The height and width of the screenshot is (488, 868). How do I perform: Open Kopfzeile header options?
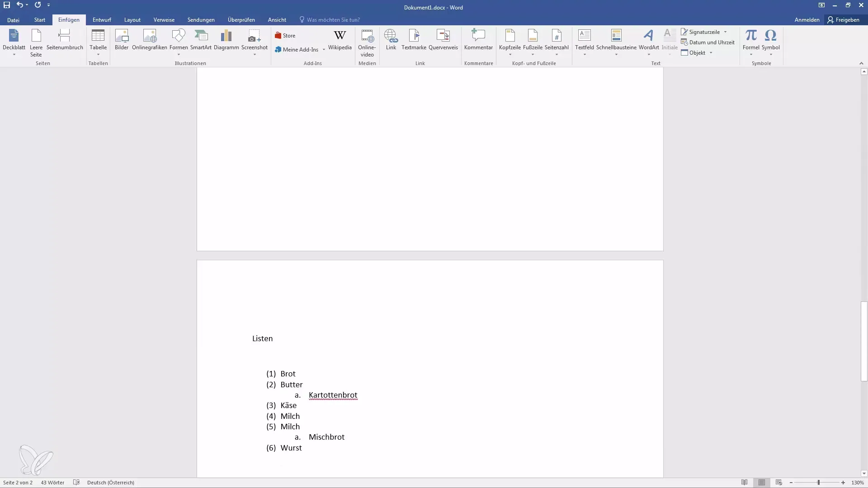pyautogui.click(x=510, y=42)
